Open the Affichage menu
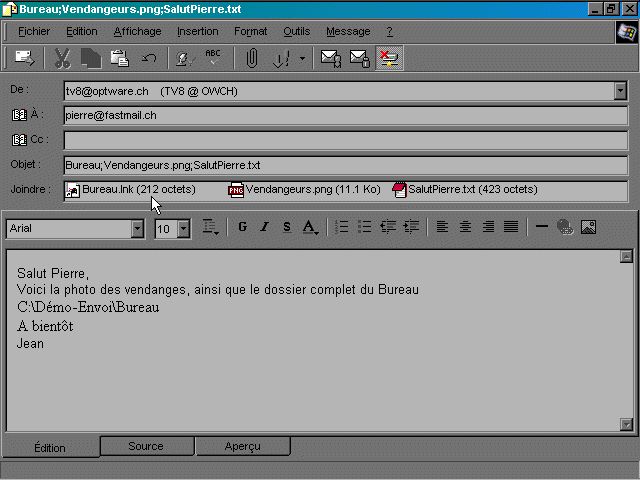The height and width of the screenshot is (480, 640). [137, 31]
